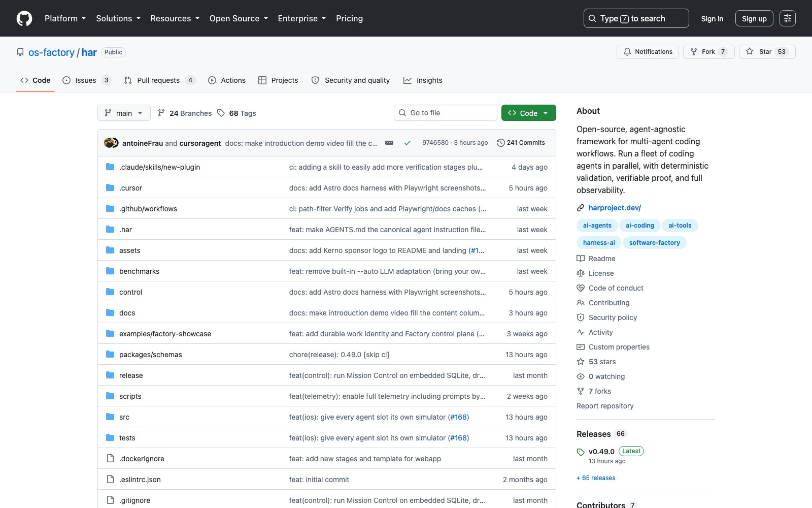The width and height of the screenshot is (812, 508).
Task: View 68 Tags
Action: (236, 113)
